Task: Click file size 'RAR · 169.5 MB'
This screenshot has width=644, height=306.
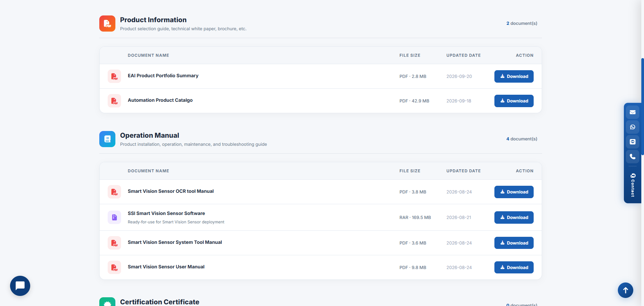Action: click(415, 217)
